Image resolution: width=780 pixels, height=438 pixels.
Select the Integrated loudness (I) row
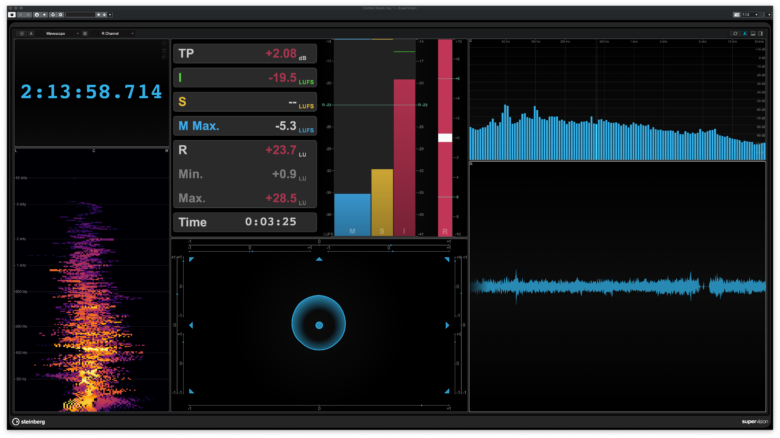pos(245,77)
